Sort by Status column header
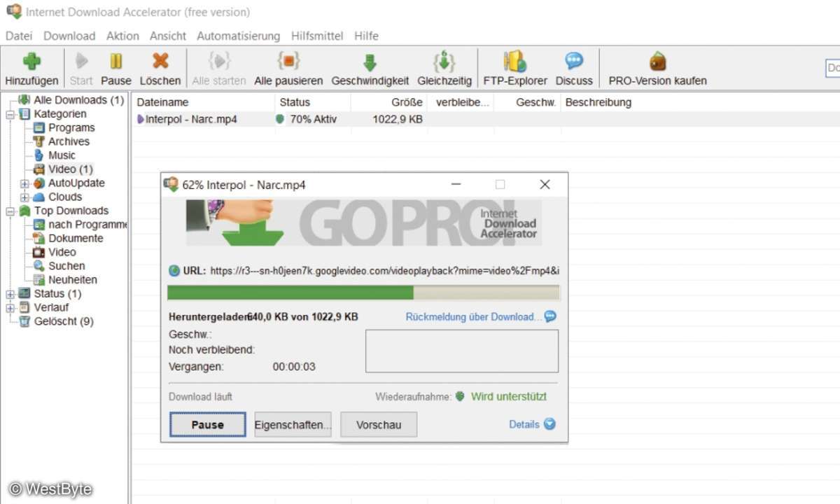 311,102
